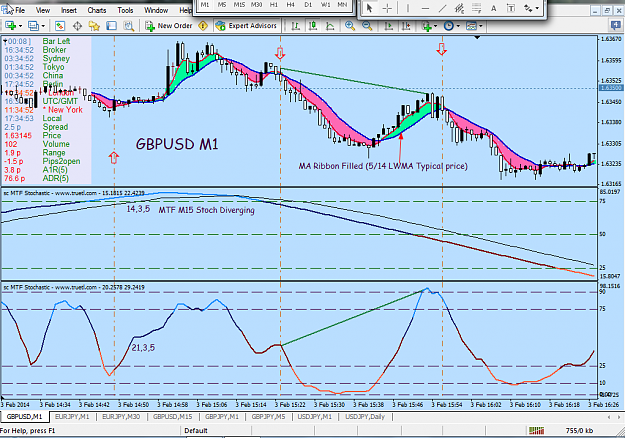The width and height of the screenshot is (625, 438).
Task: Open the Tools menu
Action: point(125,10)
